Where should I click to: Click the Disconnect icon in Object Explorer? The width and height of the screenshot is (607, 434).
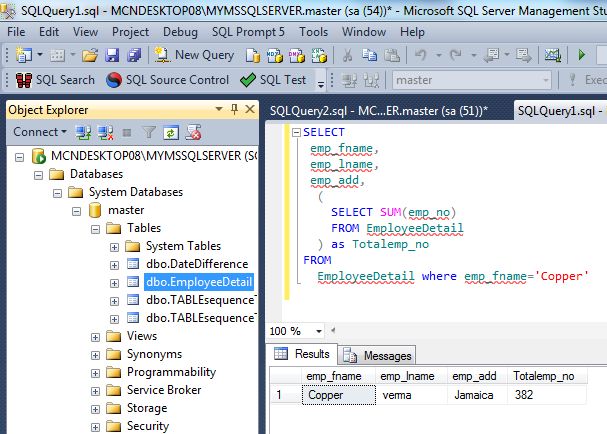click(x=105, y=132)
